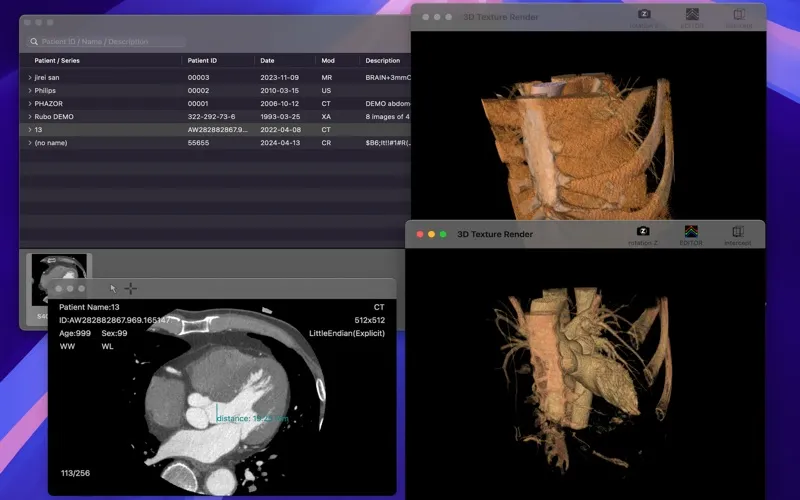Select Philips patient name
Screen dimensions: 800x500
point(45,90)
